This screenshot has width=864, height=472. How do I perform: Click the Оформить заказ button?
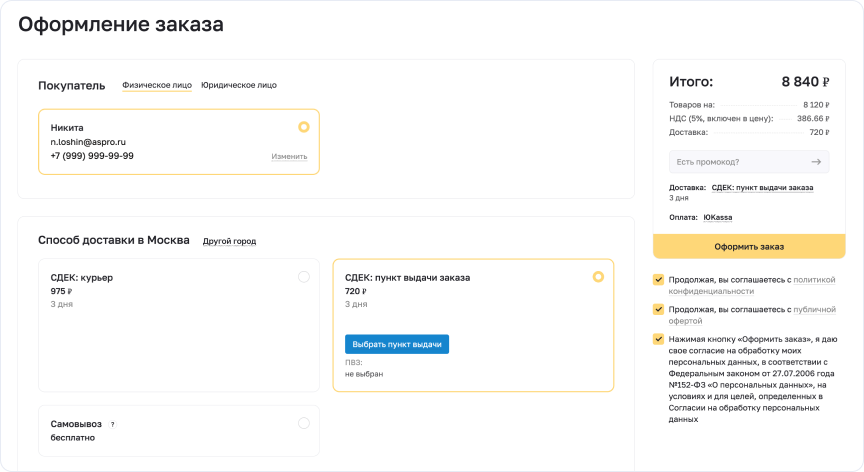point(749,247)
